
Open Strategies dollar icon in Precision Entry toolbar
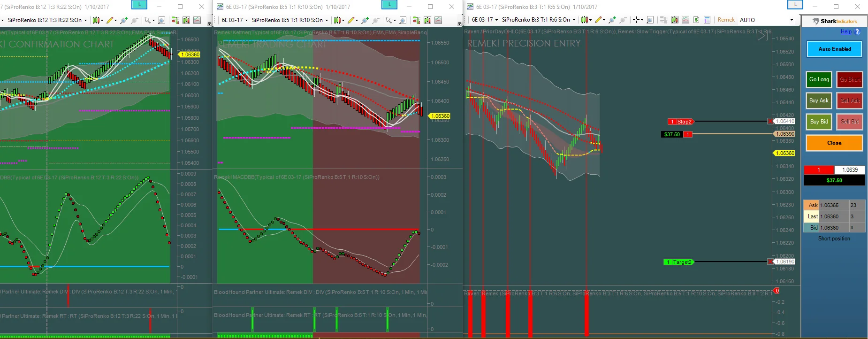pyautogui.click(x=696, y=20)
